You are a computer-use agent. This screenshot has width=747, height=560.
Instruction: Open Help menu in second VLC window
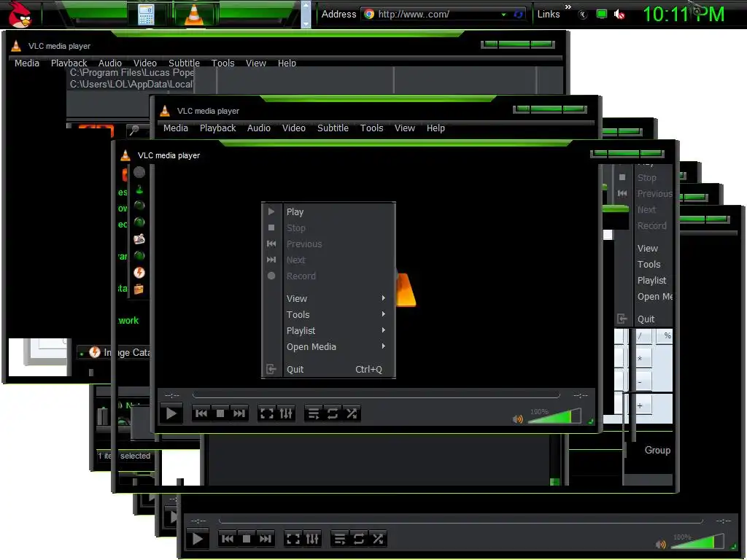click(436, 128)
